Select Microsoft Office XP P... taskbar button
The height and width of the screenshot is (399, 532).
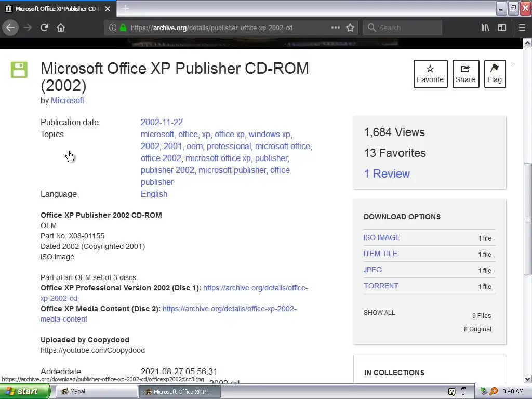(180, 391)
